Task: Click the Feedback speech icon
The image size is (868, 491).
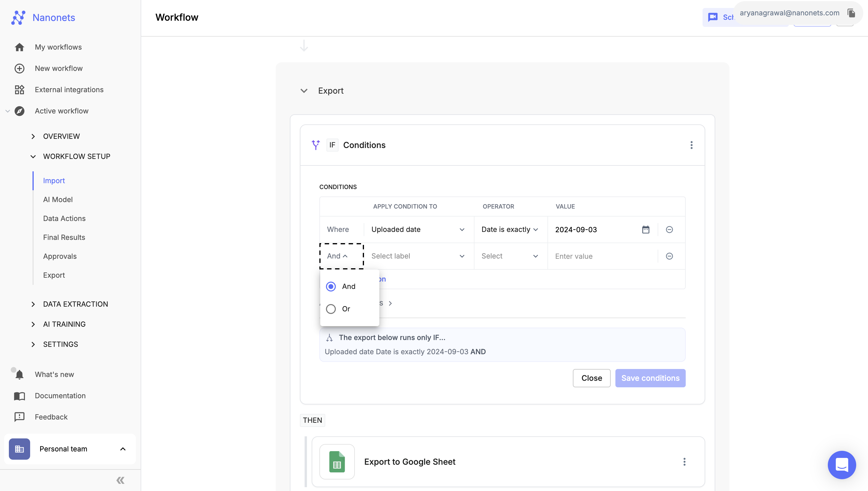Action: (19, 417)
